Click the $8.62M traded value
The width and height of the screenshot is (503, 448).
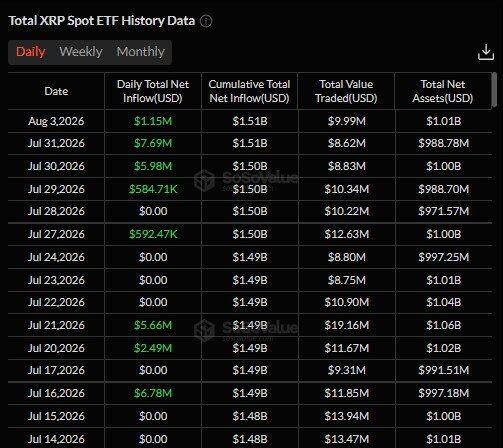pyautogui.click(x=347, y=143)
